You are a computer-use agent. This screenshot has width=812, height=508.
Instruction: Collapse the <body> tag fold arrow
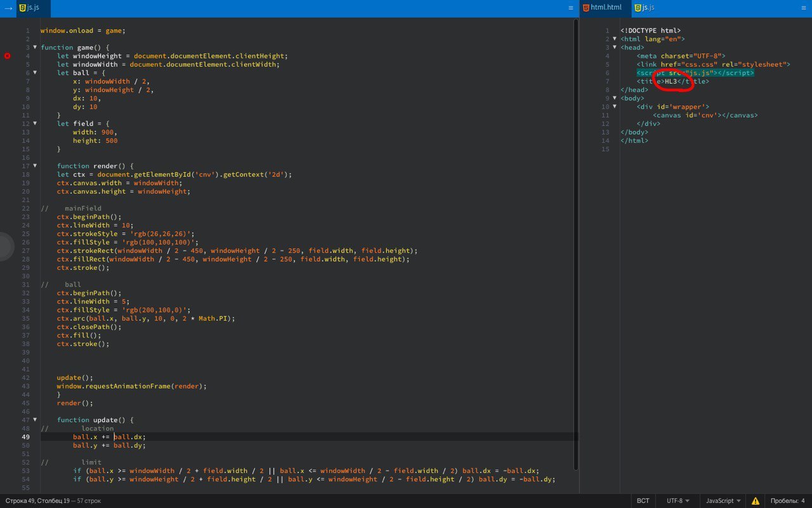coord(614,98)
